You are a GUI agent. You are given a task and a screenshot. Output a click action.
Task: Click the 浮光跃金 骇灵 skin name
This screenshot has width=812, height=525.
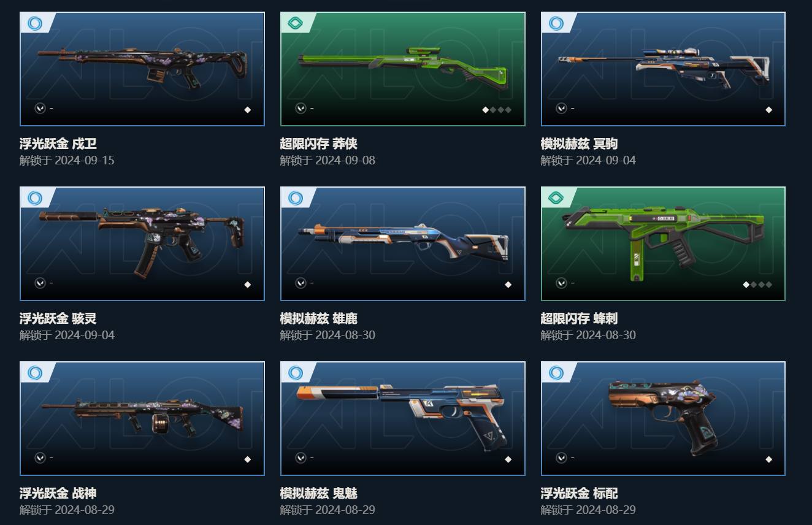pyautogui.click(x=58, y=318)
